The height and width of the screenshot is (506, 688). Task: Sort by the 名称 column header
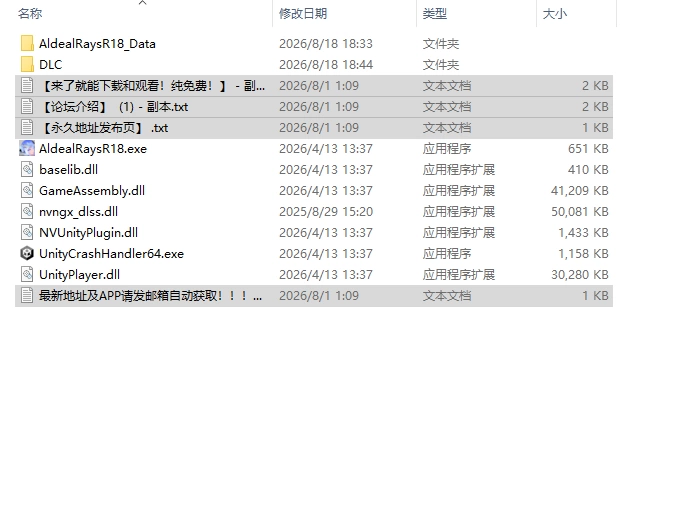point(30,14)
